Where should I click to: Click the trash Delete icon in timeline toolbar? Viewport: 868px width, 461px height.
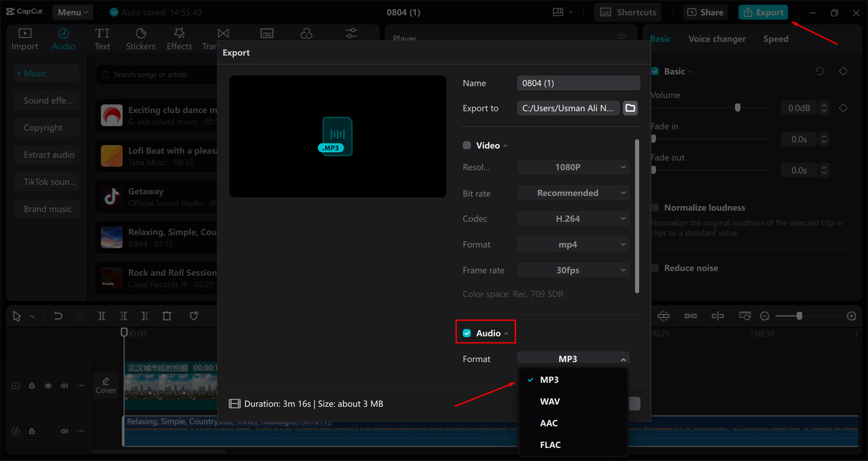click(x=167, y=316)
